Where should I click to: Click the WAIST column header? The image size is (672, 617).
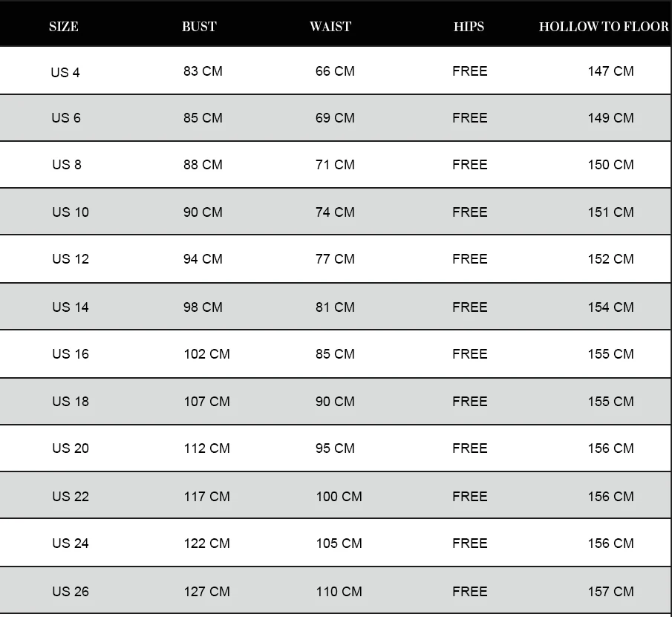pos(330,27)
